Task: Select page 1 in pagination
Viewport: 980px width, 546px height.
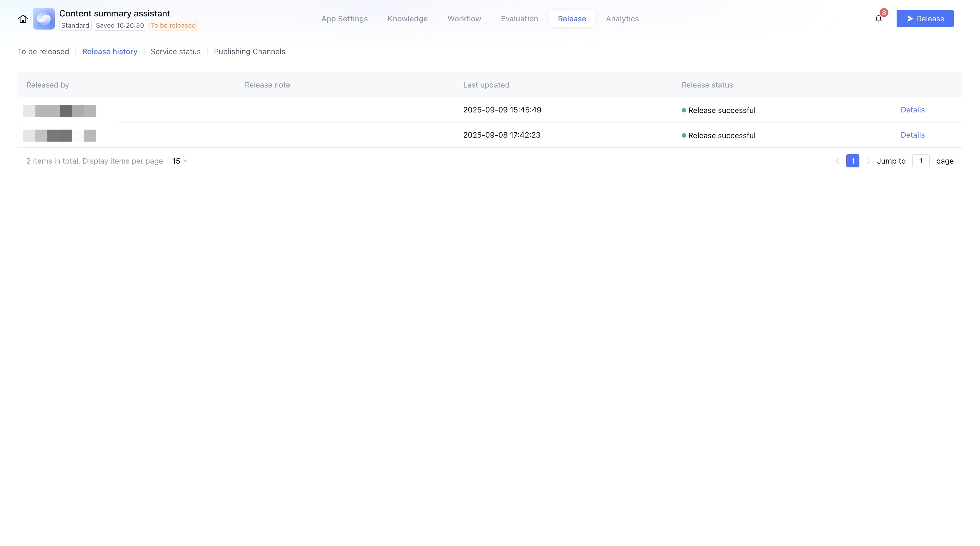Action: coord(853,161)
